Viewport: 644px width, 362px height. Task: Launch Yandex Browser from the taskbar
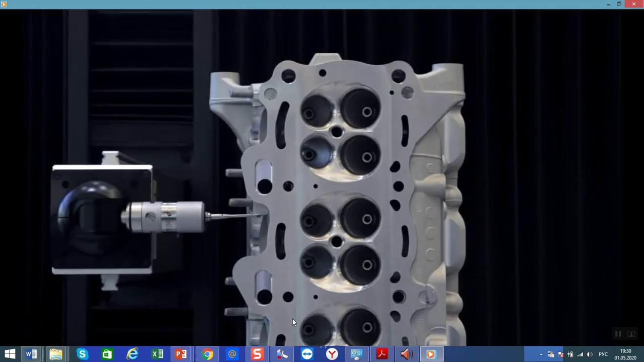[x=332, y=354]
